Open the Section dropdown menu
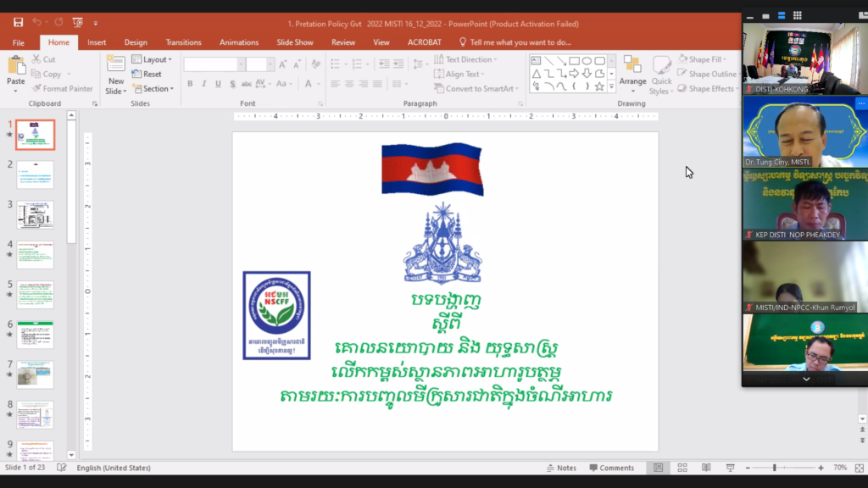 point(153,88)
